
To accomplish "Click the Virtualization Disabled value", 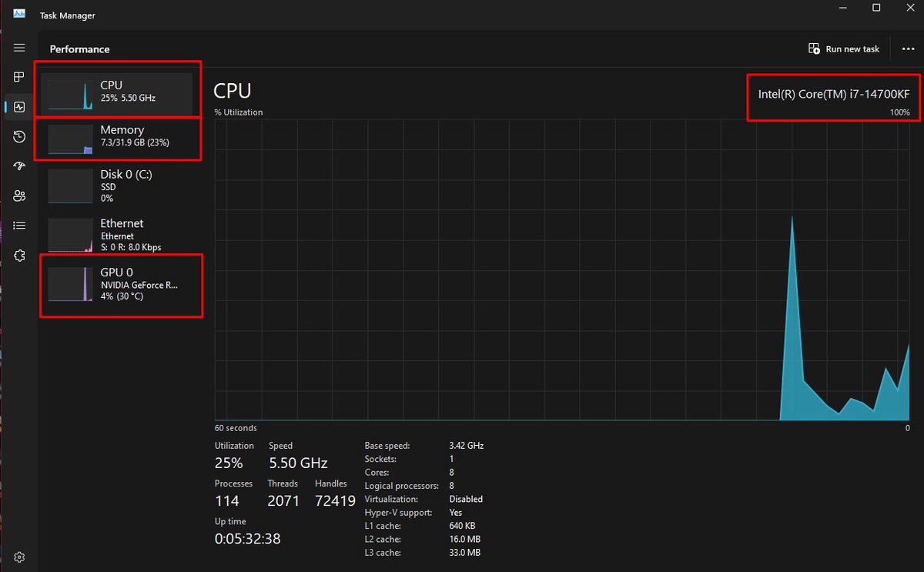I will click(x=466, y=499).
